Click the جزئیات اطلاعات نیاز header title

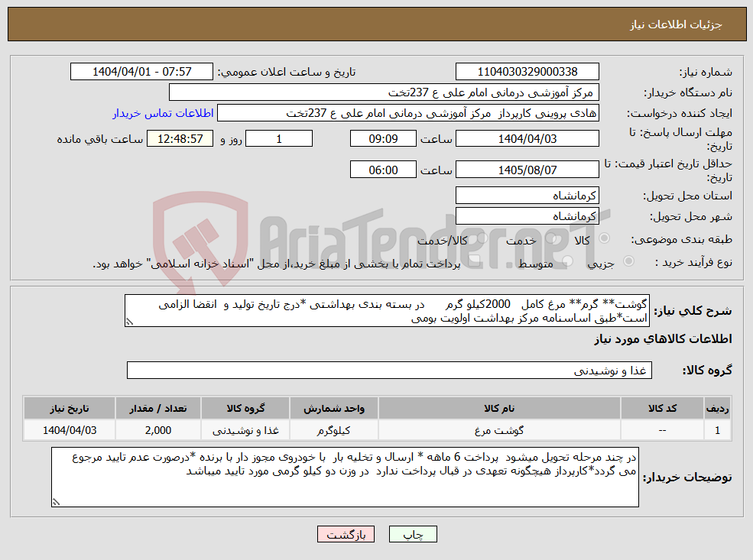pos(676,24)
